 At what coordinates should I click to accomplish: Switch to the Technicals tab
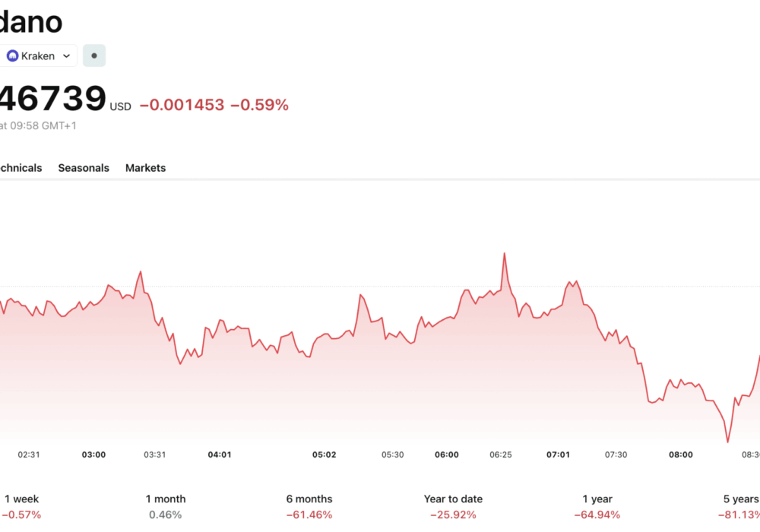click(x=19, y=168)
